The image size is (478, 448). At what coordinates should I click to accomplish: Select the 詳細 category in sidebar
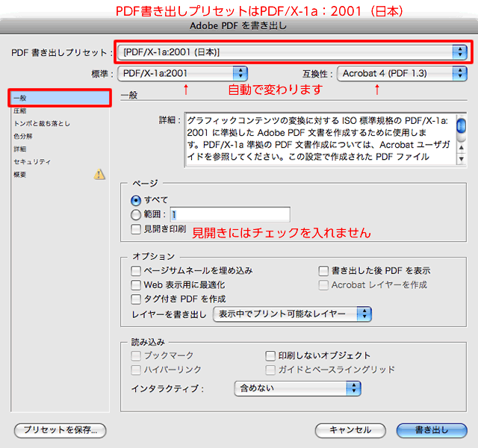(60, 149)
